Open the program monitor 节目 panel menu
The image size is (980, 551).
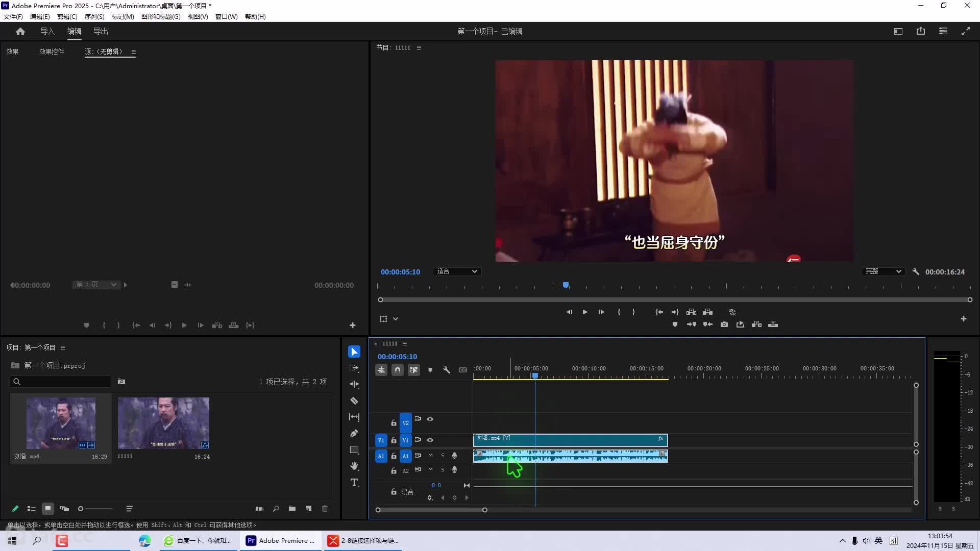point(419,47)
